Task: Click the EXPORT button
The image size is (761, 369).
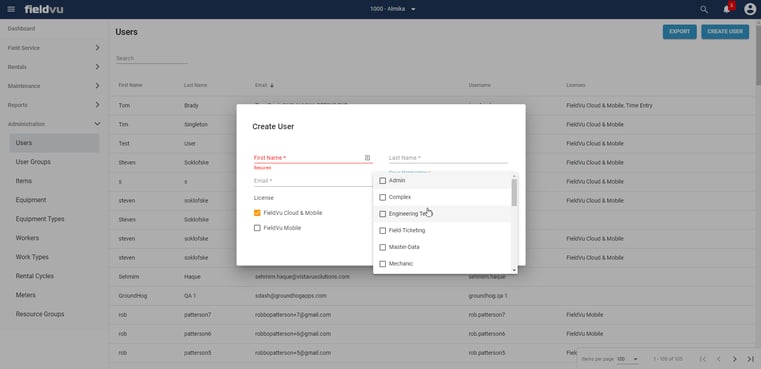Action: [x=679, y=32]
